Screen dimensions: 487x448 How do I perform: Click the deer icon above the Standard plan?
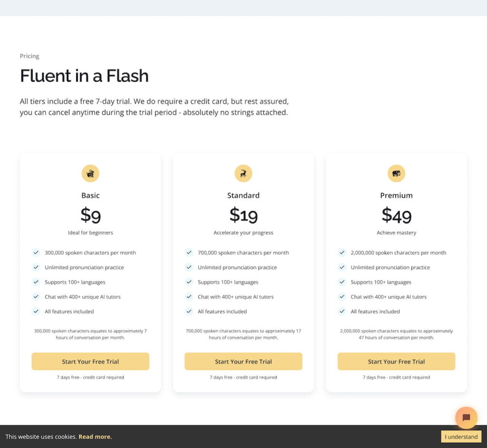click(243, 173)
